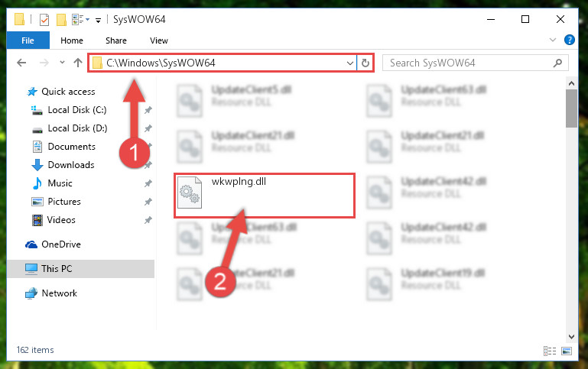Click New Folder icon in title bar
588x369 pixels.
pos(61,19)
